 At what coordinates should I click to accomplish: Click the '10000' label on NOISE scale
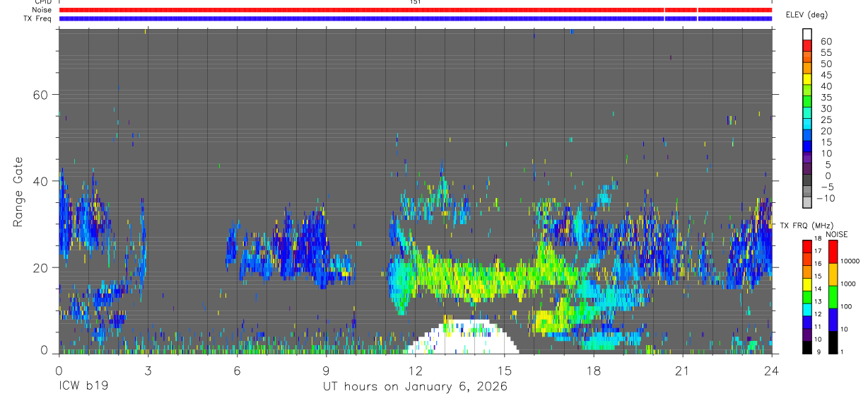[x=849, y=261]
